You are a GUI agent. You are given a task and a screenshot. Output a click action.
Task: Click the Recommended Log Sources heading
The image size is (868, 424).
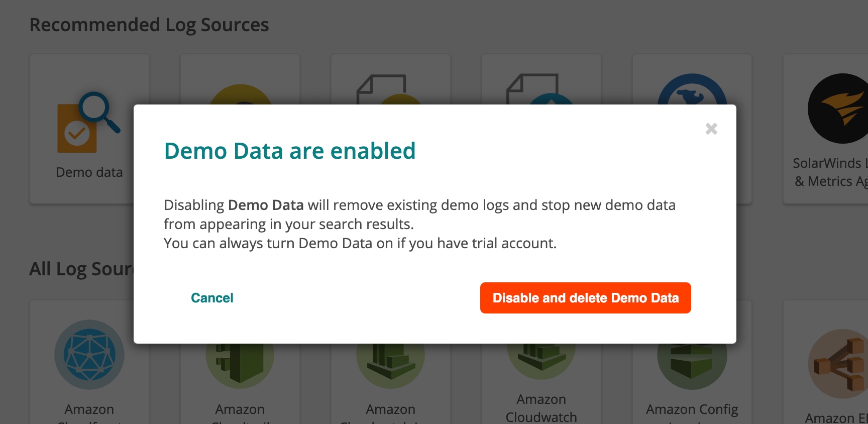(x=149, y=25)
